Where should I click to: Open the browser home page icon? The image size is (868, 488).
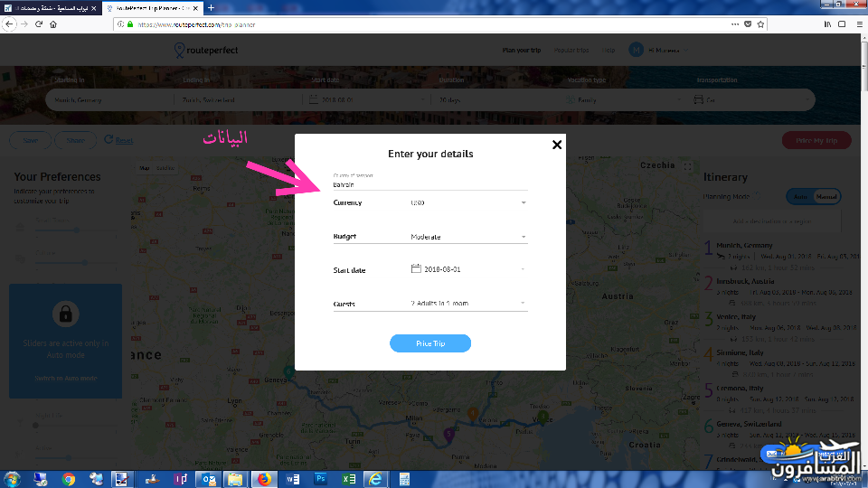(53, 24)
